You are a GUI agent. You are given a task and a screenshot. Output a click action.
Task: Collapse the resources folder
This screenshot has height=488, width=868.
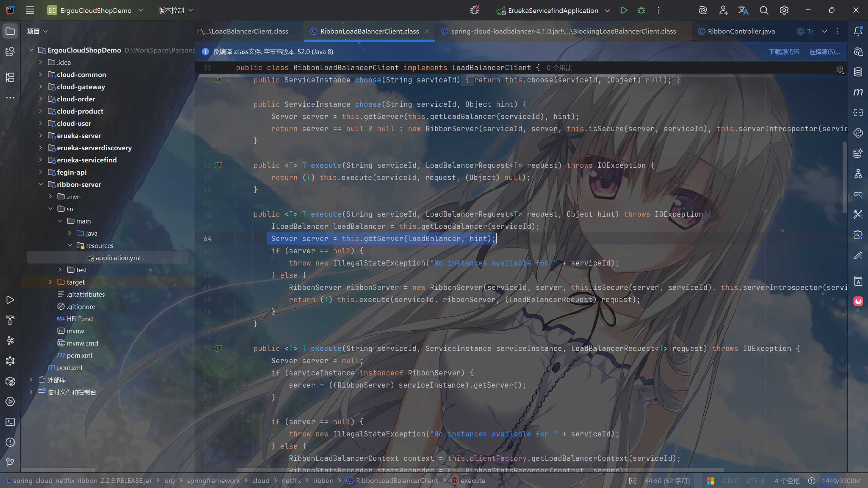click(x=70, y=245)
